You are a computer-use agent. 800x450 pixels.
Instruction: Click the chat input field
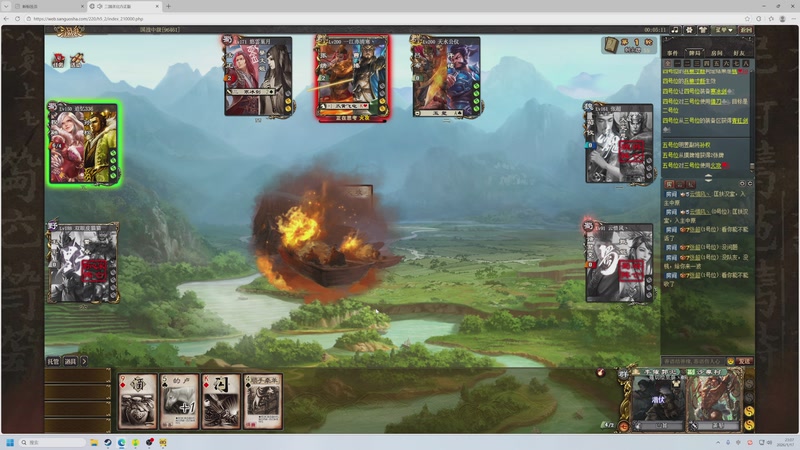point(693,361)
